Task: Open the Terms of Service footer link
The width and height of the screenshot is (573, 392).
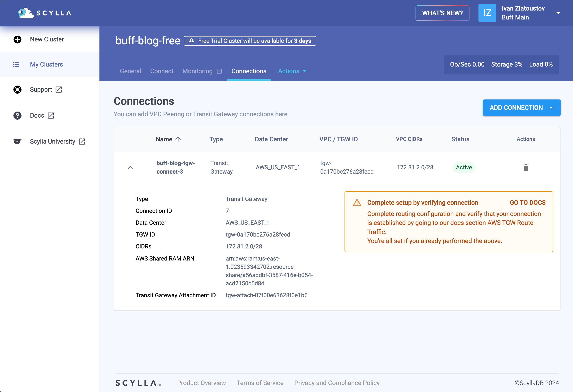Action: pos(260,383)
